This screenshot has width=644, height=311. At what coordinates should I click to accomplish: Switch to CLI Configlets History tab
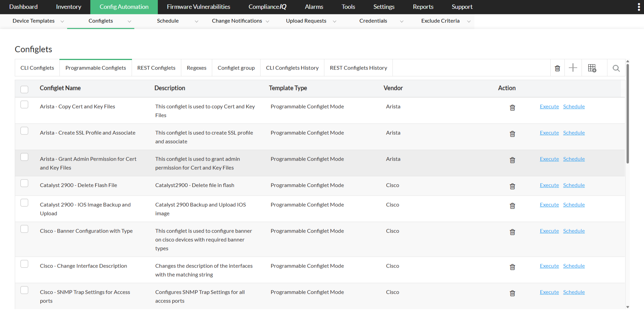(x=292, y=68)
